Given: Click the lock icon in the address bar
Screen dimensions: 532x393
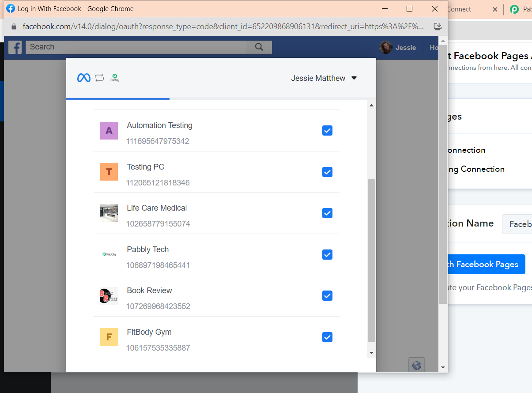Looking at the screenshot, I should [14, 26].
